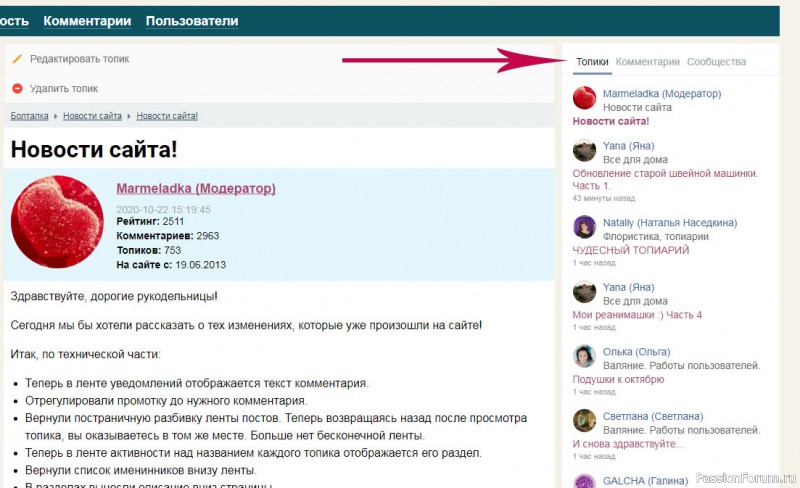800x488 pixels.
Task: Open the Подушки к октябрю topic
Action: pos(618,379)
